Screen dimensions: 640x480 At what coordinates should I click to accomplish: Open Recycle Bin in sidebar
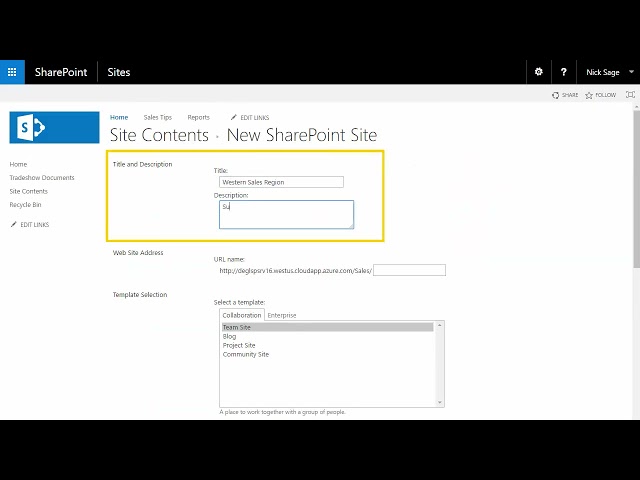pos(25,205)
